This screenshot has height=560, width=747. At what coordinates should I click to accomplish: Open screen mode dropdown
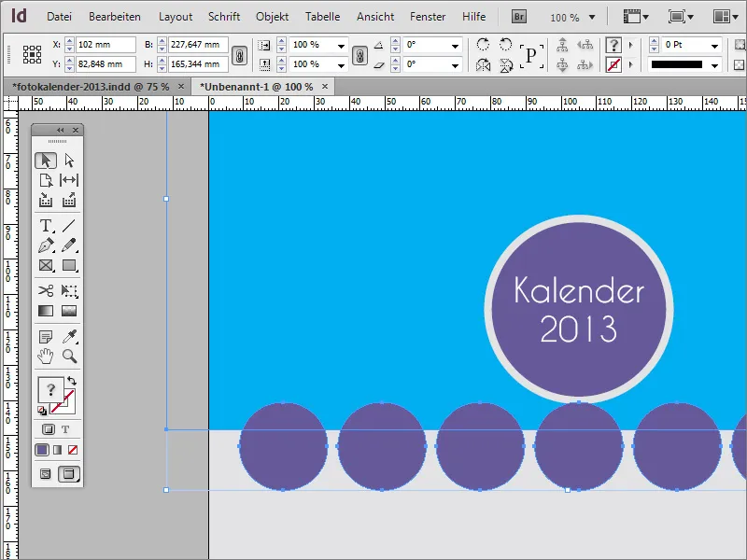682,17
